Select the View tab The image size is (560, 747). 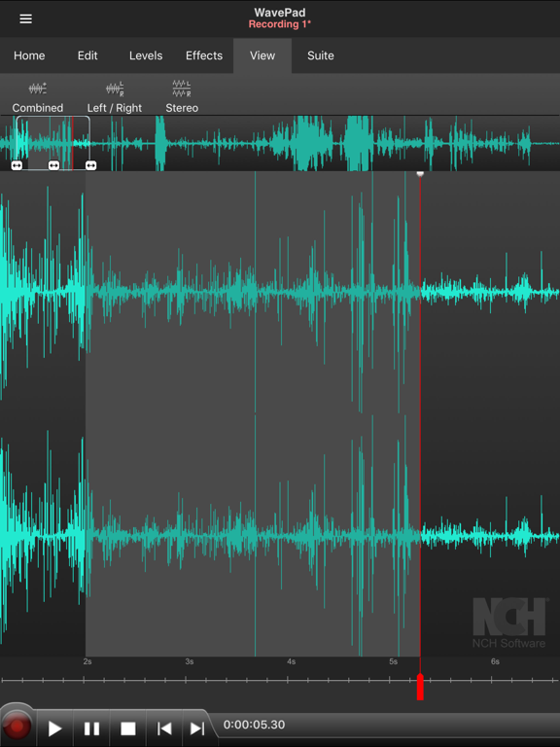[262, 55]
